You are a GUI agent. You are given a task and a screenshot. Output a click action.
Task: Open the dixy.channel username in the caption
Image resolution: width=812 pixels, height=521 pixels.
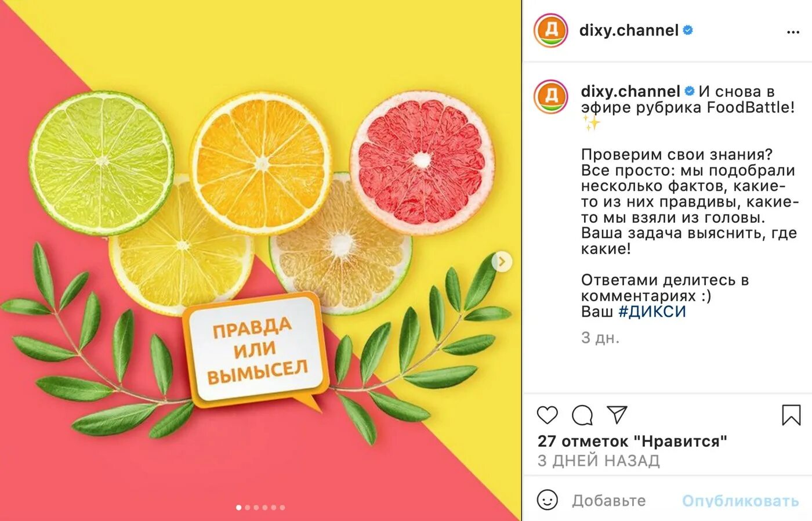pyautogui.click(x=630, y=91)
